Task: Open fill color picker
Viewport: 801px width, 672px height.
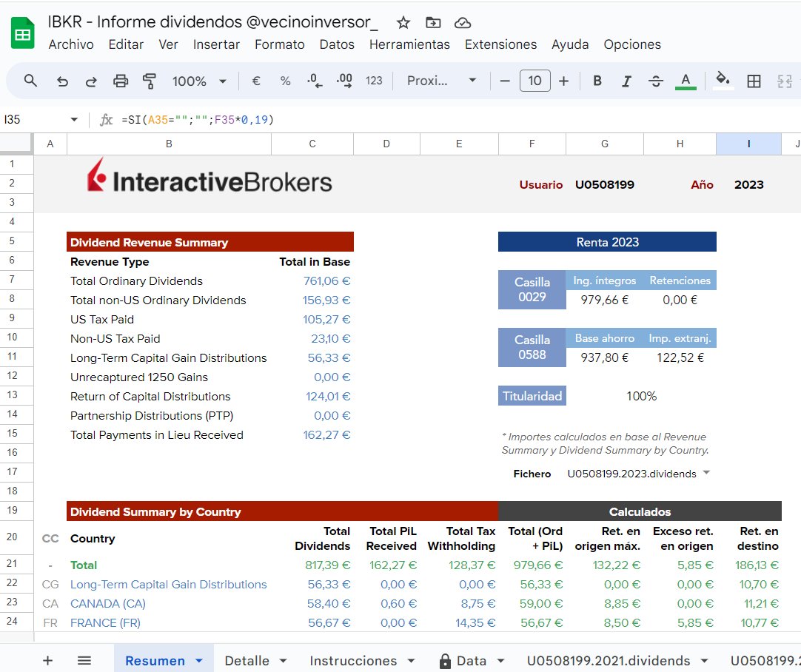Action: pos(723,81)
